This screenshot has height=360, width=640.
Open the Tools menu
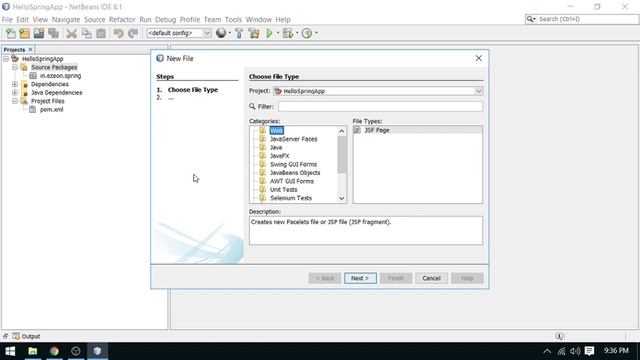[x=233, y=20]
